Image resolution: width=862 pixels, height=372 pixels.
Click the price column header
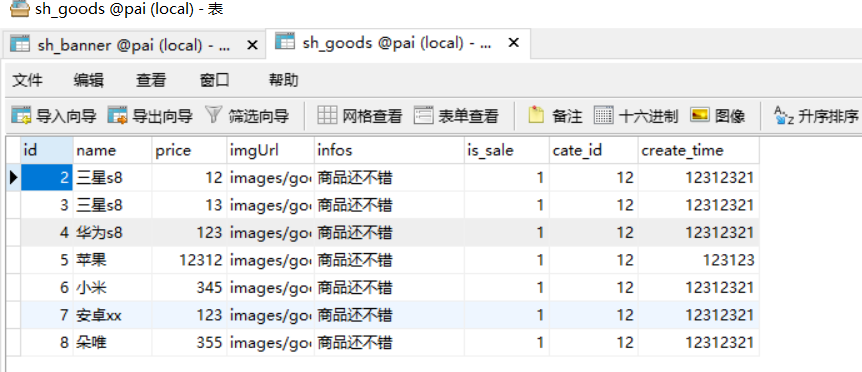tap(189, 150)
